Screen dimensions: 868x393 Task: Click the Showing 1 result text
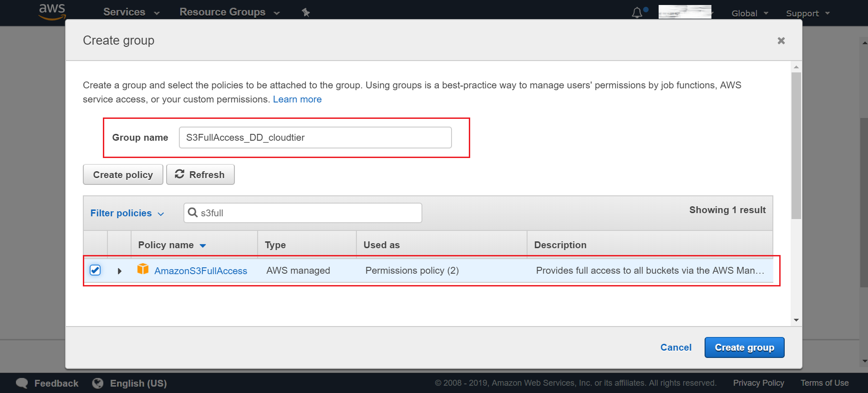tap(727, 210)
